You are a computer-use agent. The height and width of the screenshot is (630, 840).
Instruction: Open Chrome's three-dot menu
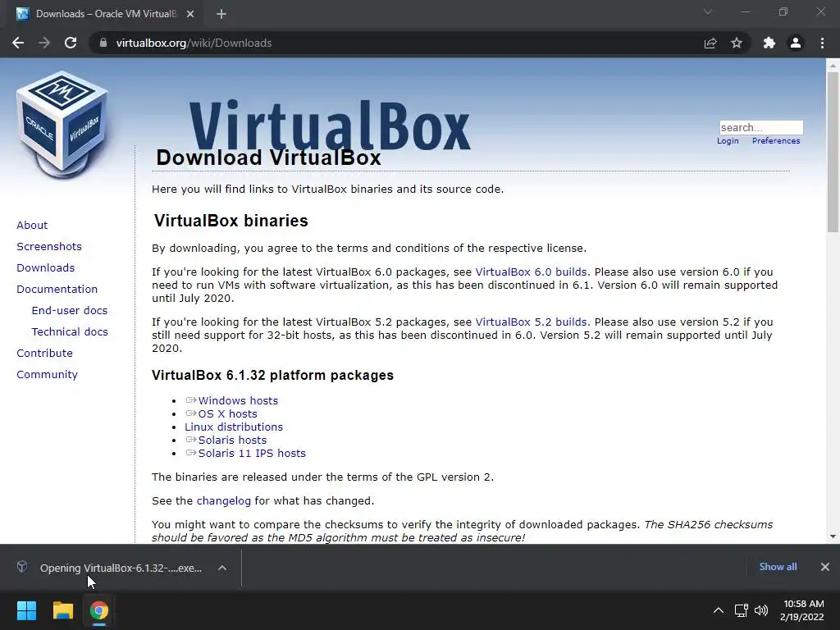pyautogui.click(x=822, y=43)
